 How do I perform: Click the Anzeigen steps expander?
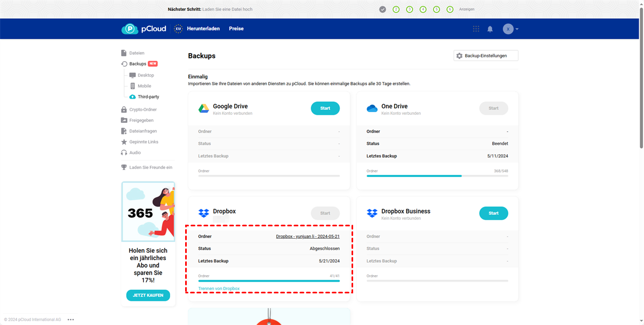(x=466, y=9)
